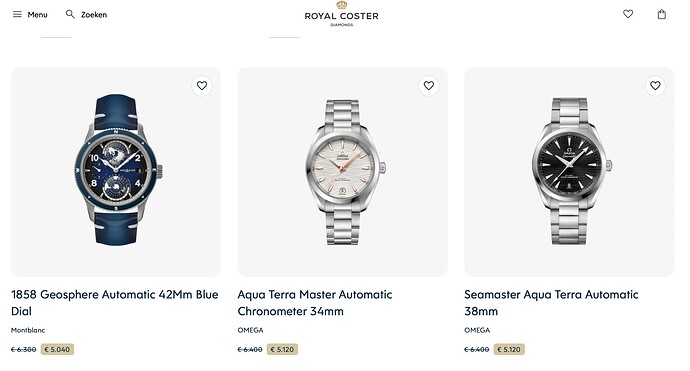Open Aqua Terra Master Automatic Chronometer 34mm link

tap(315, 303)
